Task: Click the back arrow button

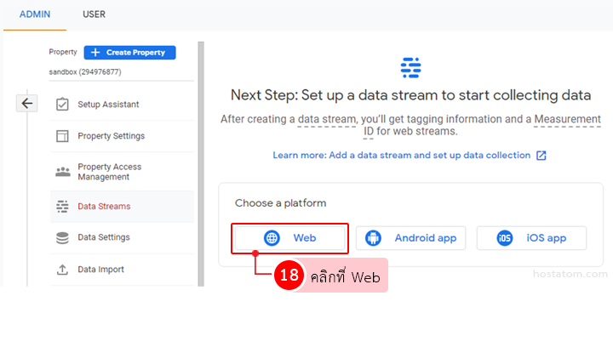Action: point(27,103)
